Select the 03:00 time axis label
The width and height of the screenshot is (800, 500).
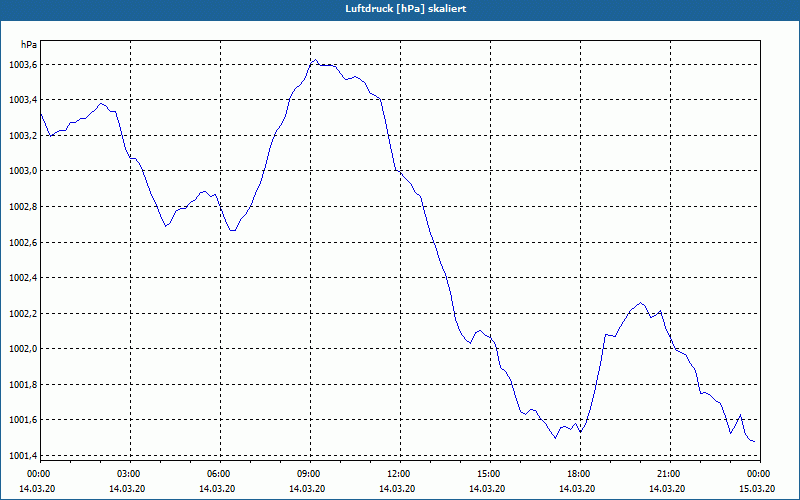click(x=131, y=474)
